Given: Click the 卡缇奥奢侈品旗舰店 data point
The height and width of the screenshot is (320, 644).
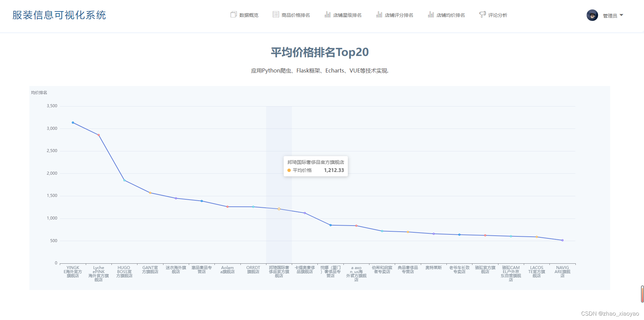Looking at the screenshot, I should [305, 213].
